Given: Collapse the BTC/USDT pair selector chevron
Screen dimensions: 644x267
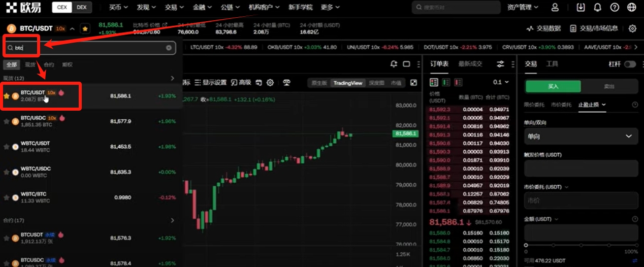Looking at the screenshot, I should click(72, 28).
